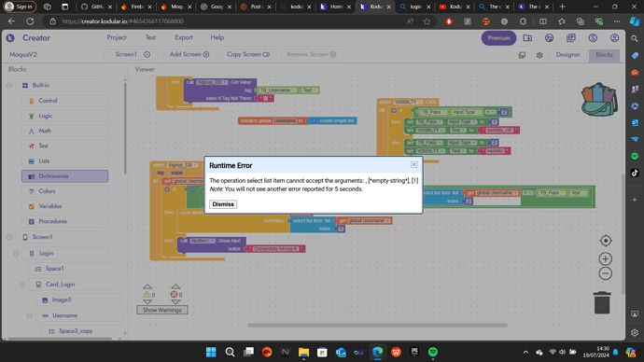This screenshot has width=644, height=362.
Task: Collapse the Username tree node
Action: coord(30,315)
